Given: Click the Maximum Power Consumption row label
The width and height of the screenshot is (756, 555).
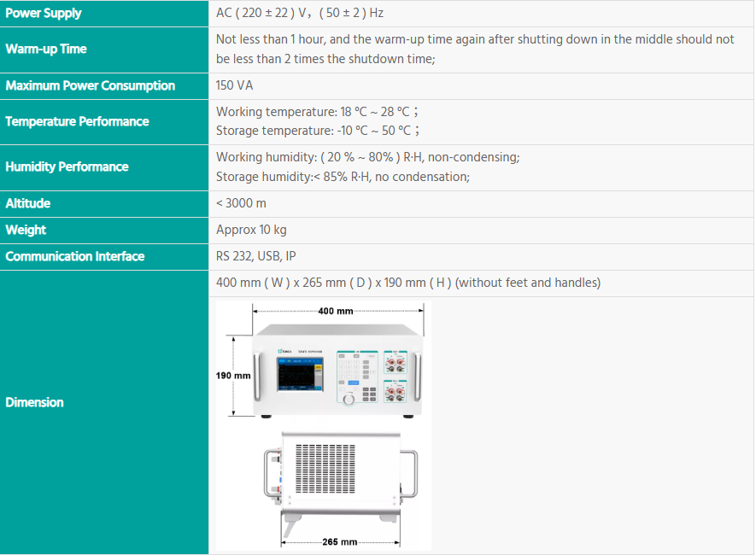Looking at the screenshot, I should coord(90,85).
